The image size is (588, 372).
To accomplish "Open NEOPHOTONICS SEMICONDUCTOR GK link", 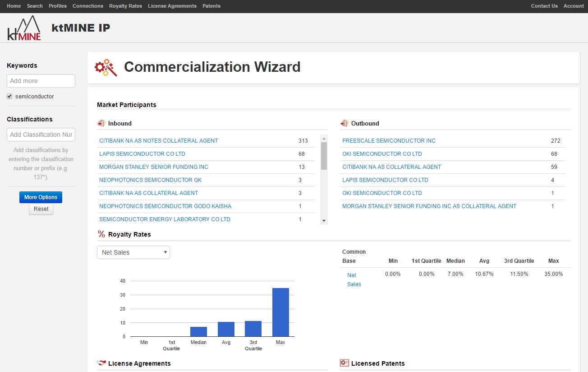I will coord(151,180).
